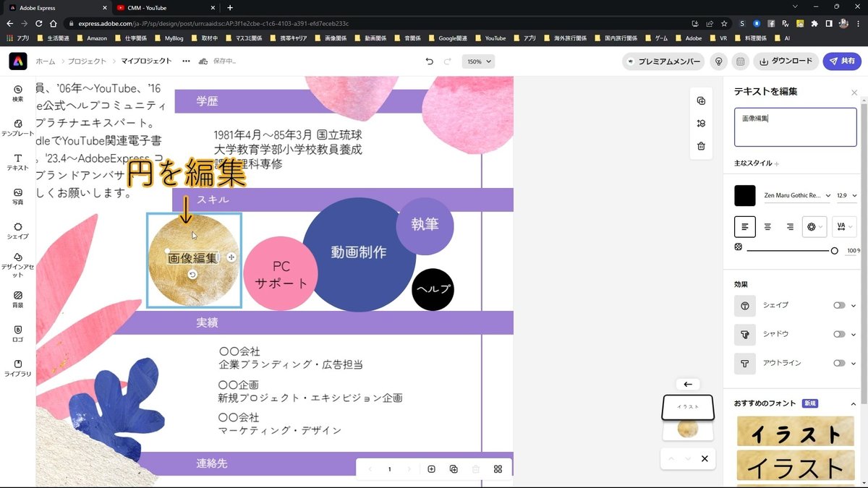Screen dimensions: 868x488
Task: Open the project more options menu
Action: [186, 61]
